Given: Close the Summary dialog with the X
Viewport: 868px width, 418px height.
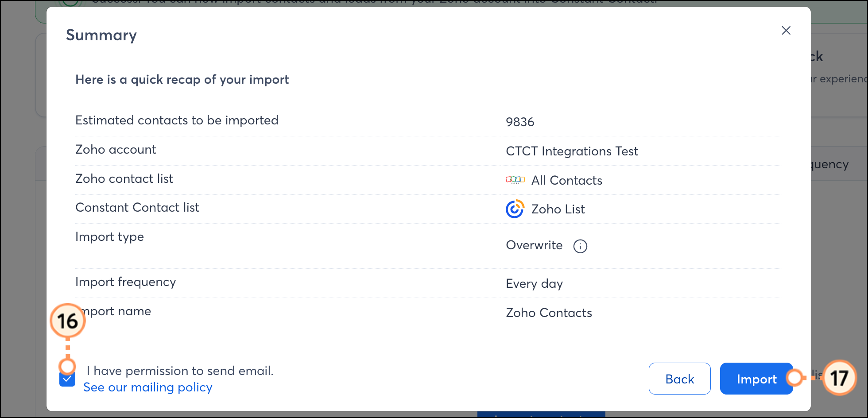Looking at the screenshot, I should click(x=786, y=31).
